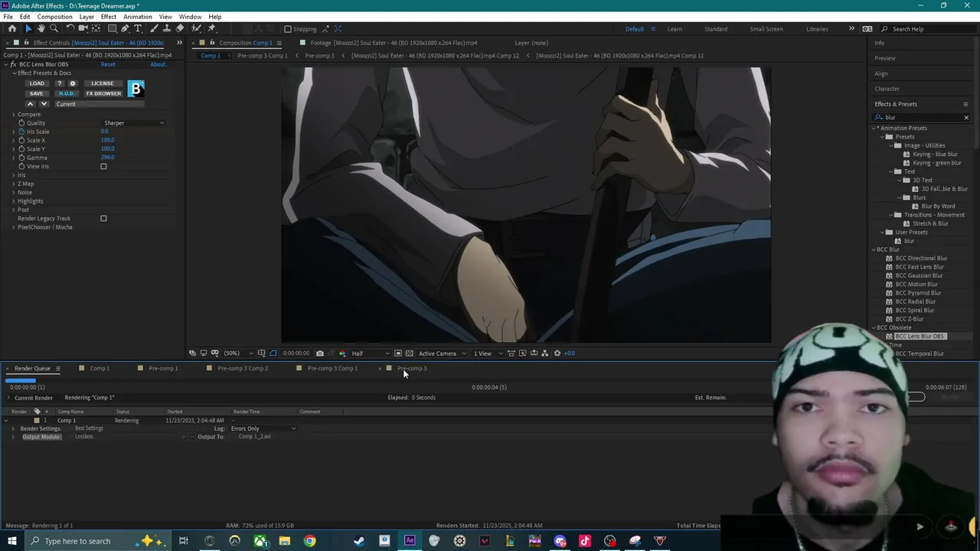Screen dimensions: 980x551
Task: Click the BCC SAVE preset button
Action: click(36, 93)
